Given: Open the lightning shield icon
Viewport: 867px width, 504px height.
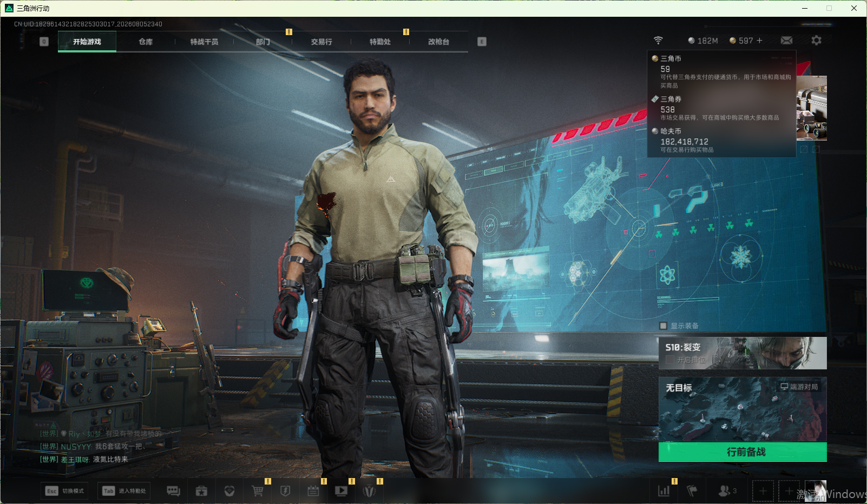Looking at the screenshot, I should 285,491.
